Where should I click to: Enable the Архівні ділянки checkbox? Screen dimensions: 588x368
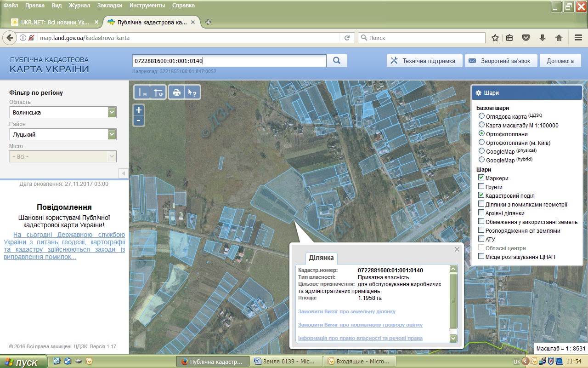tap(481, 213)
